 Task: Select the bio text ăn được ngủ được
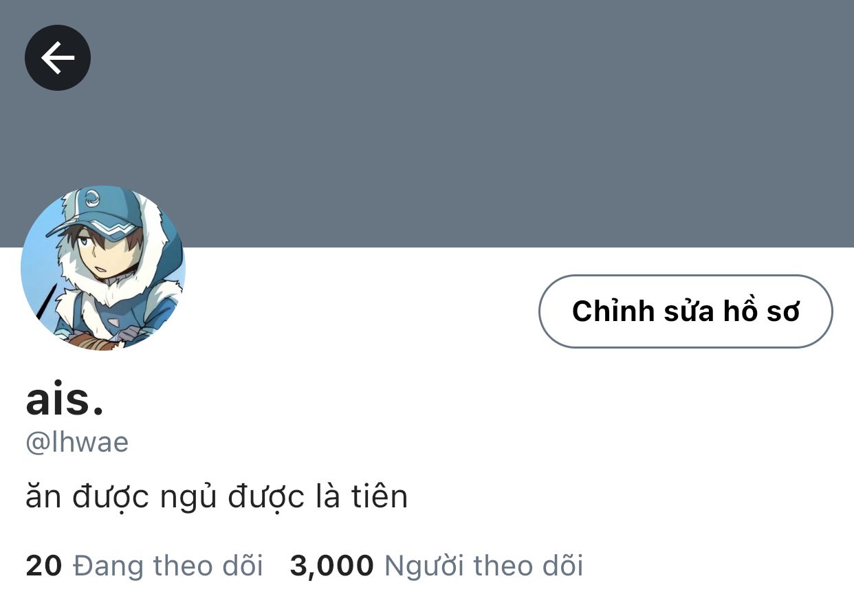(165, 497)
